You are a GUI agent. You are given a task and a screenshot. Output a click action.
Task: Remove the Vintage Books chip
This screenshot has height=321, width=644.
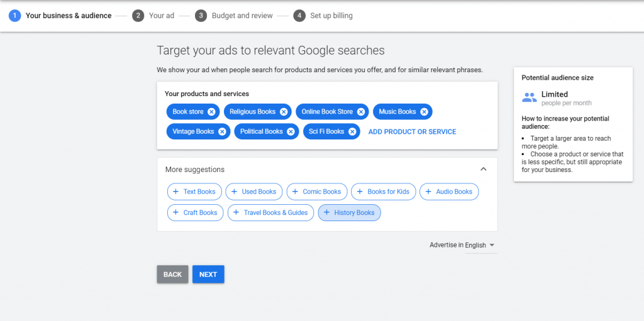[x=222, y=132]
